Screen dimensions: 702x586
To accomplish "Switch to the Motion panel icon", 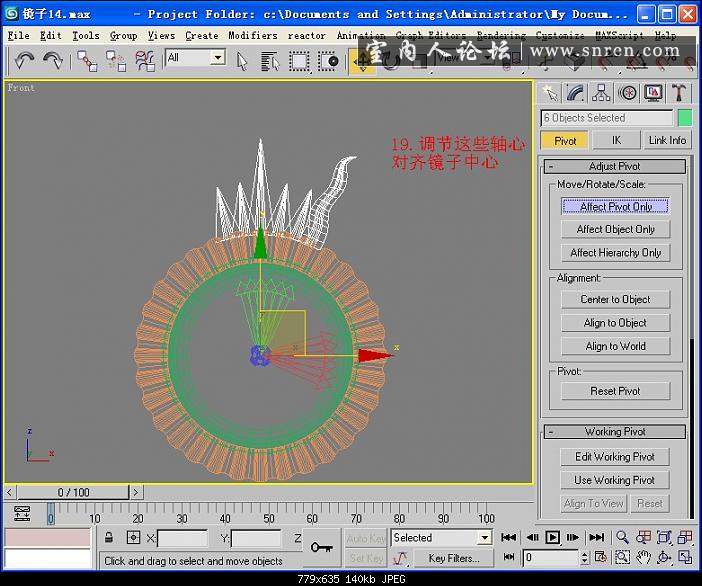I will tap(627, 93).
